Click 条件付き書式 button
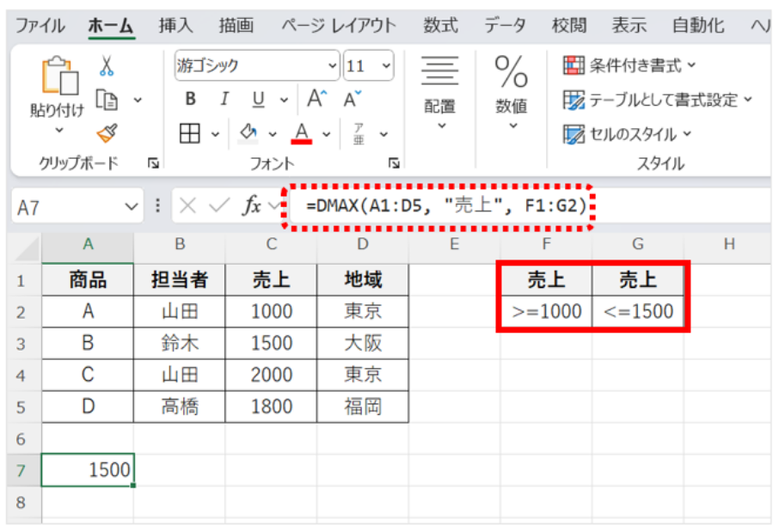This screenshot has height=532, width=779. click(630, 65)
